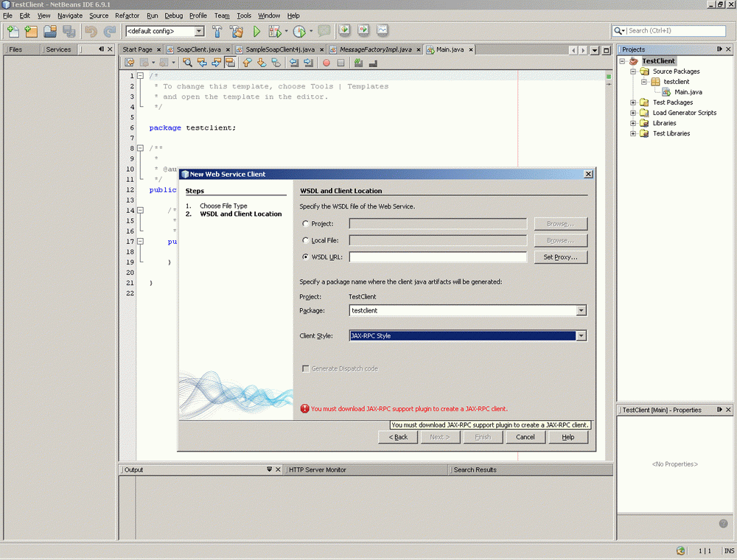Click the help question icon in Properties panel
The width and height of the screenshot is (737, 560).
[724, 523]
